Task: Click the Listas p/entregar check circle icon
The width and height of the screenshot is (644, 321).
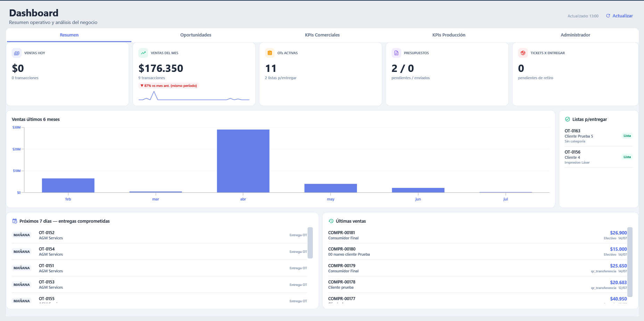Action: (568, 119)
